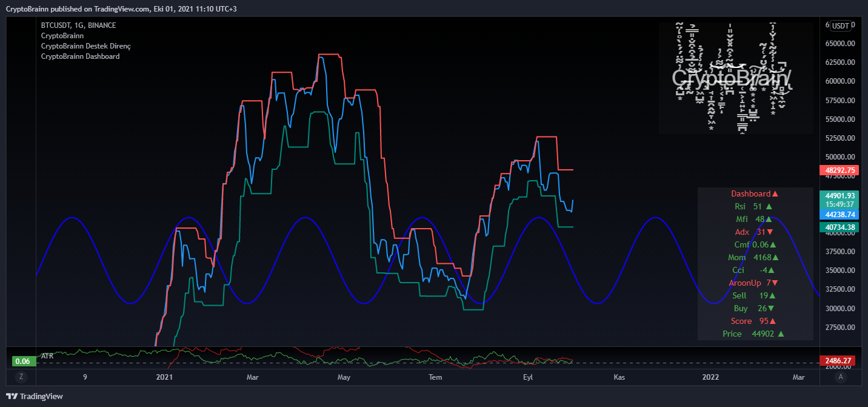Click the 27500.00 price axis label
The image size is (868, 407).
[x=840, y=328]
